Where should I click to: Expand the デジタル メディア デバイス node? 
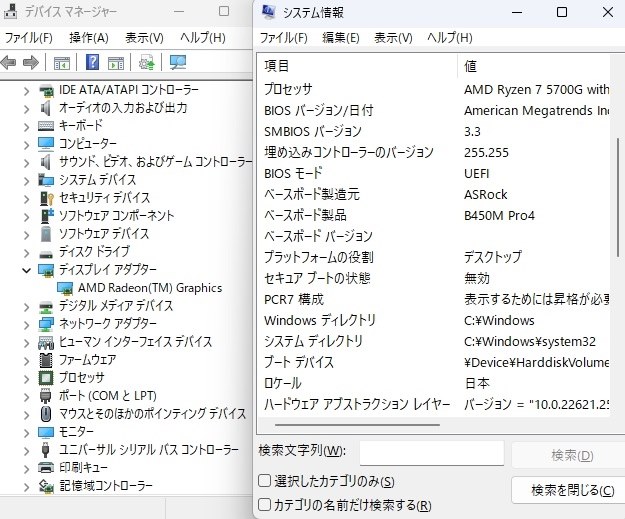pos(26,307)
